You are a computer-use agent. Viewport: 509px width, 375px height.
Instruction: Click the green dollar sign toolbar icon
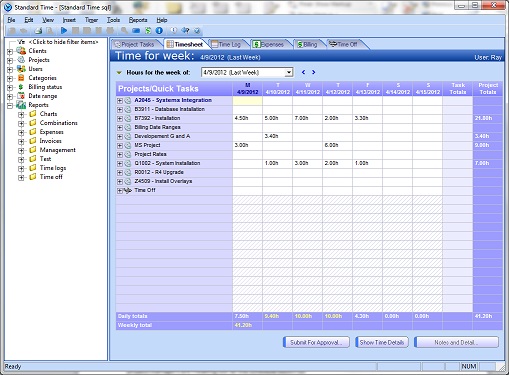[148, 31]
